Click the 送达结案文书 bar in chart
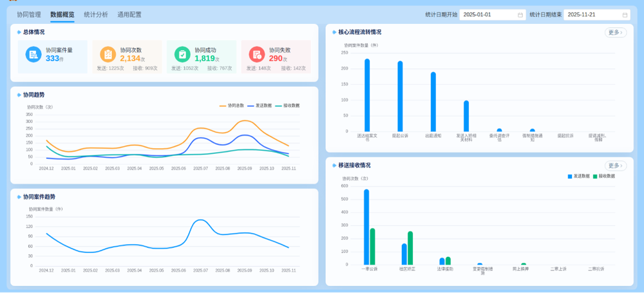The height and width of the screenshot is (293, 644). (367, 95)
